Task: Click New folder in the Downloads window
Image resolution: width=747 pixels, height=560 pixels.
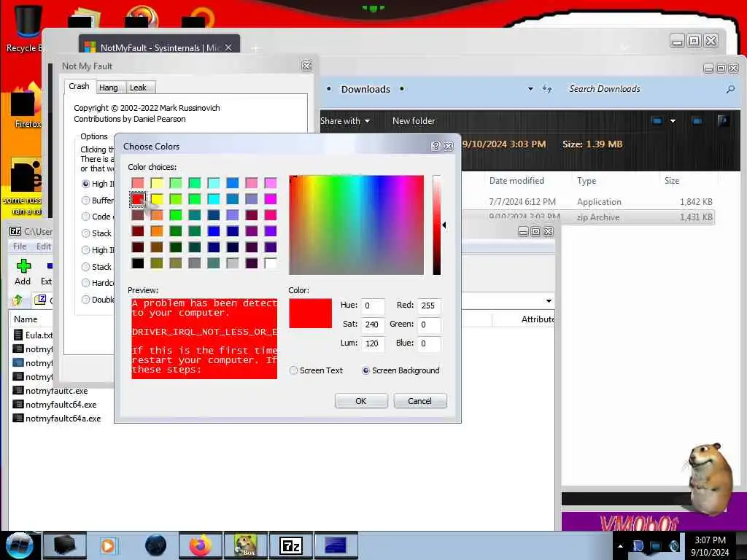Action: (414, 121)
